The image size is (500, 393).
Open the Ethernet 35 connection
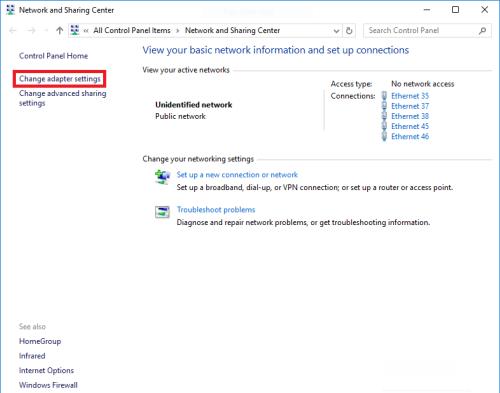coord(410,96)
